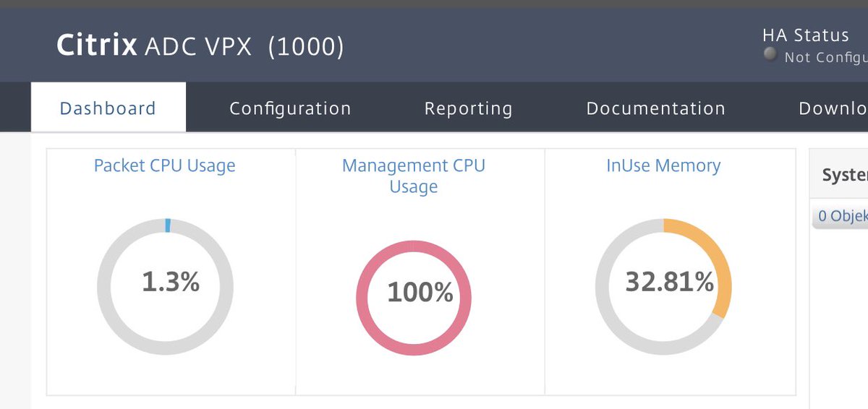Click the orange InUse Memory donut gauge
Screen dimensions: 868x409
pyautogui.click(x=663, y=286)
